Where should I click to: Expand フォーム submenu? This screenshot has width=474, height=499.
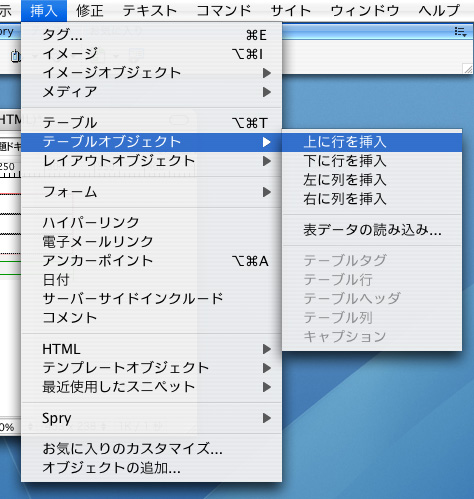point(152,192)
